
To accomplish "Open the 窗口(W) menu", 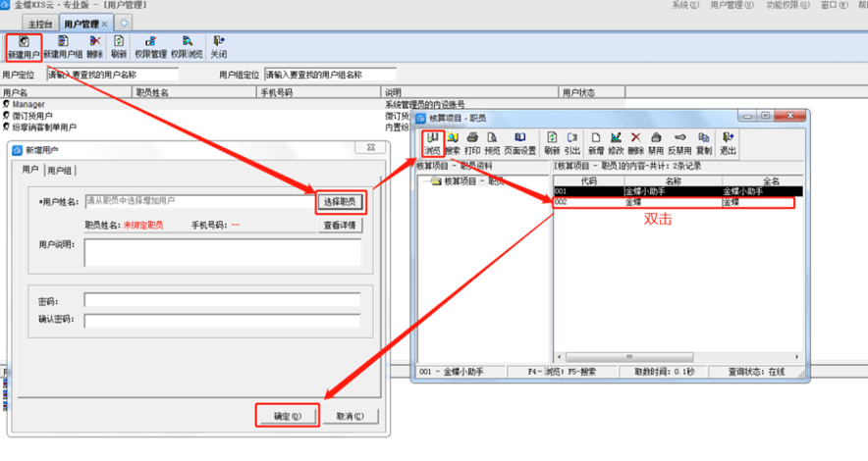I will click(835, 5).
